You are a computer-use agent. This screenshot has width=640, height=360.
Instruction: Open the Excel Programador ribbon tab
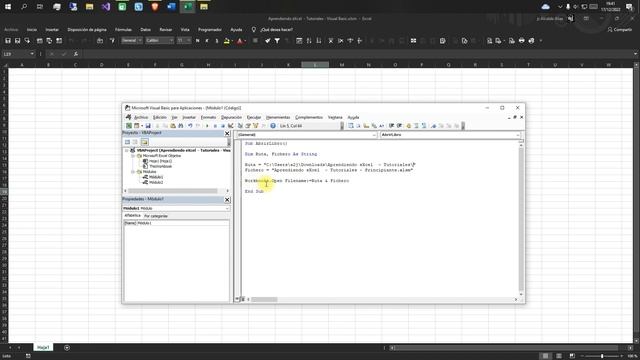(210, 29)
